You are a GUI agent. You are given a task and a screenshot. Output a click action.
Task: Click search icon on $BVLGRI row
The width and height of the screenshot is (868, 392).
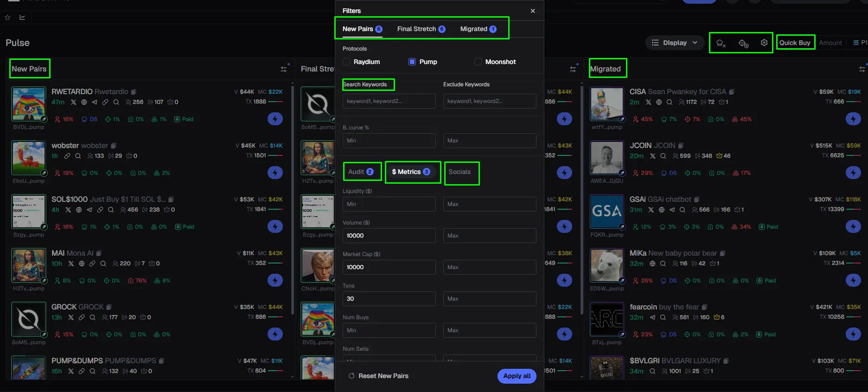(x=652, y=371)
